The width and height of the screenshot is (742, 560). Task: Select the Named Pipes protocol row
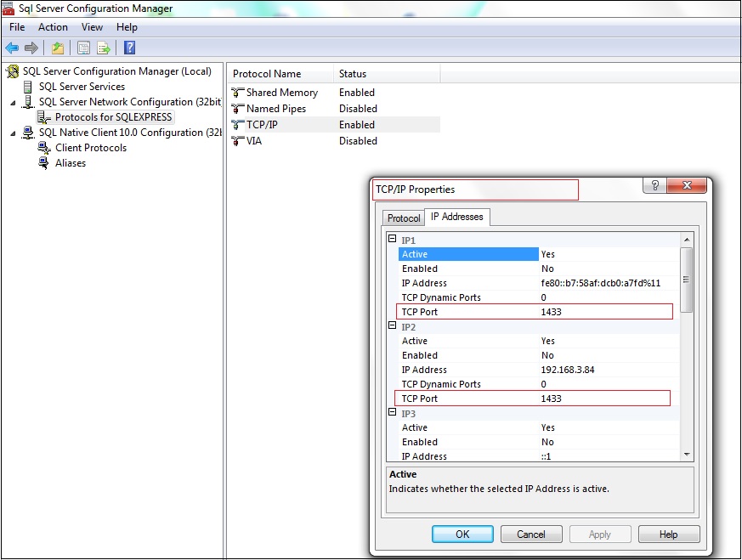[335, 108]
